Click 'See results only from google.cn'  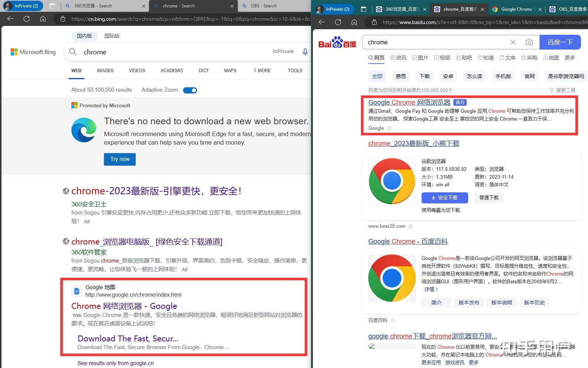[x=115, y=363]
